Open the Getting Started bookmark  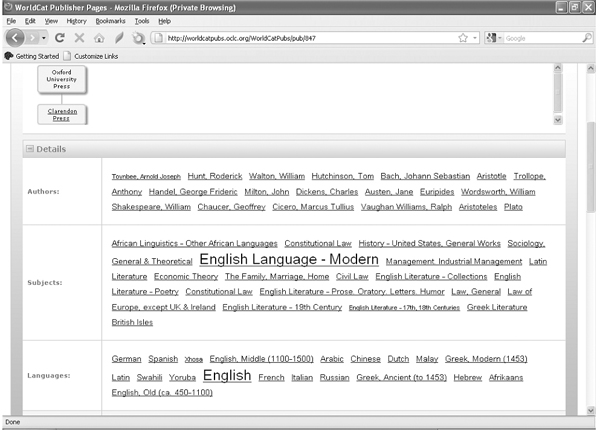tap(32, 55)
